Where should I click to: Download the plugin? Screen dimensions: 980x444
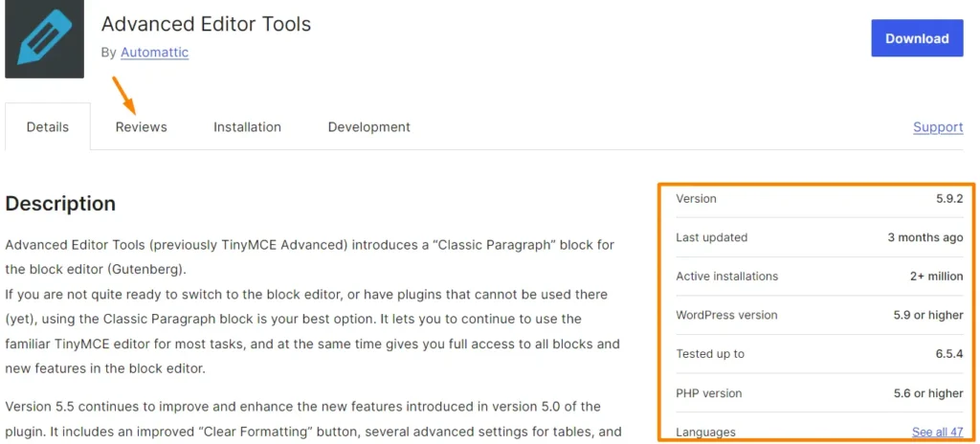[x=917, y=38]
